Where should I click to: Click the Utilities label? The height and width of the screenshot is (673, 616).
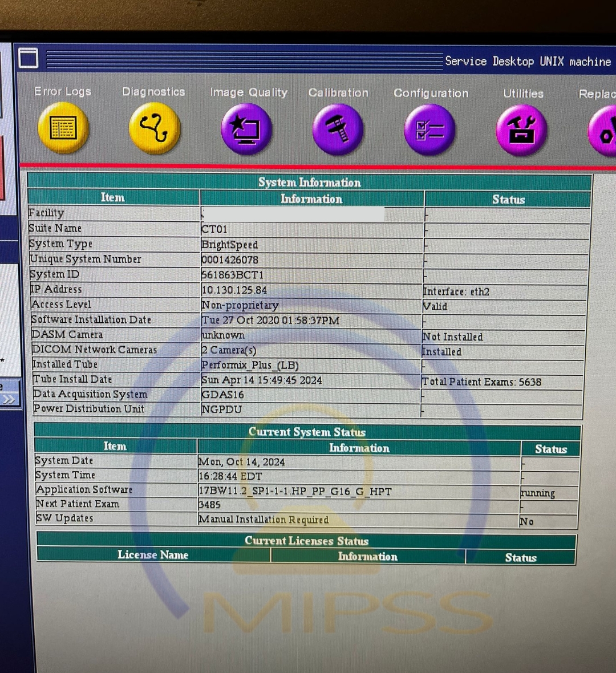pos(523,94)
